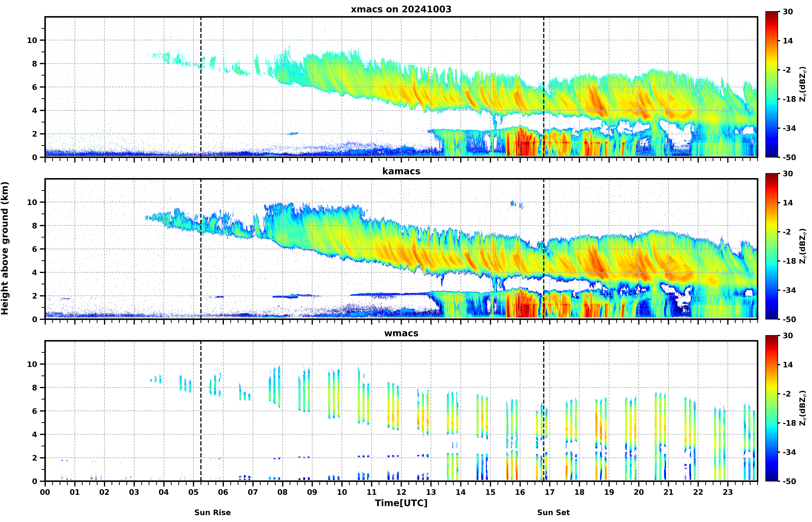Click x-axis tick label '13'

[431, 492]
